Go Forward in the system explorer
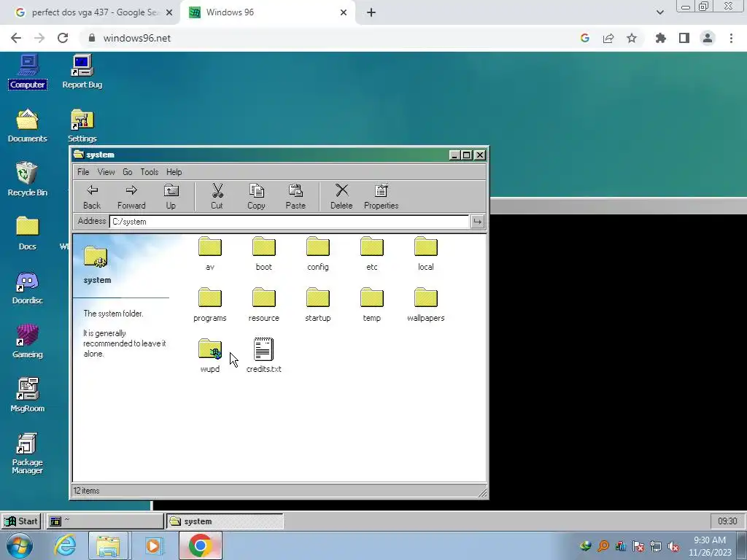 coord(131,197)
